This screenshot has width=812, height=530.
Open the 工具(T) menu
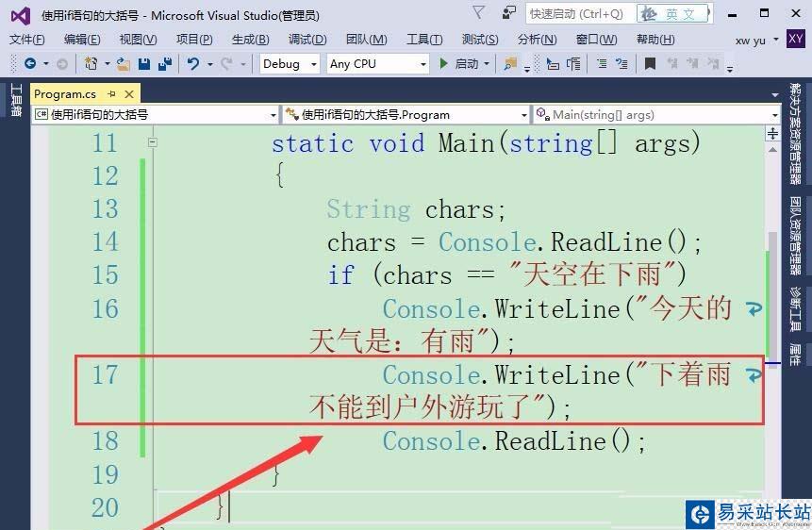[x=424, y=40]
